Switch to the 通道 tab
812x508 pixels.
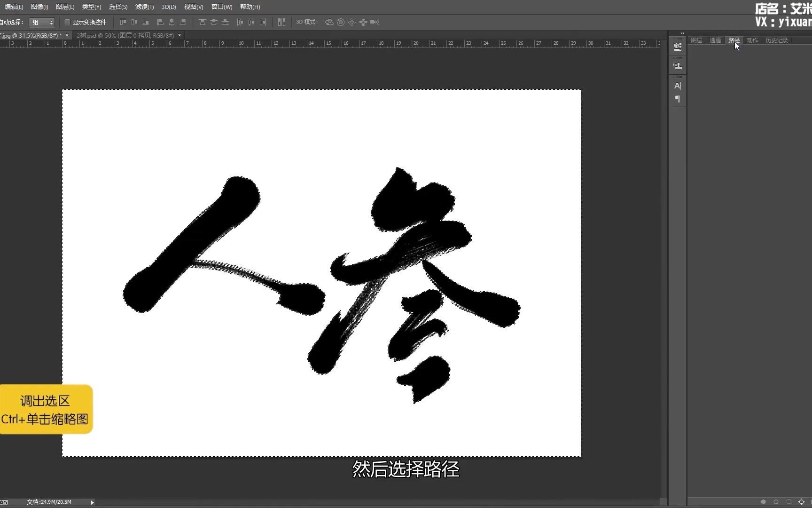pyautogui.click(x=715, y=40)
